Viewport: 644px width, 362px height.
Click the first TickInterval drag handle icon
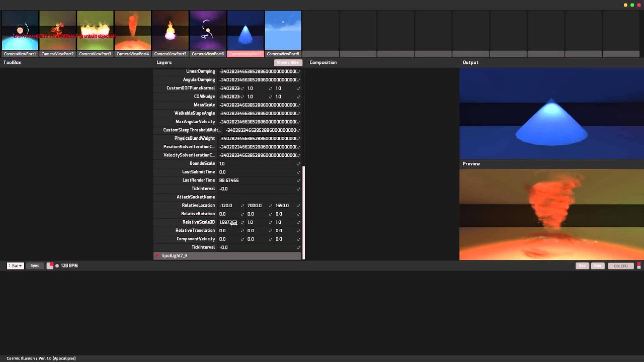click(x=299, y=189)
